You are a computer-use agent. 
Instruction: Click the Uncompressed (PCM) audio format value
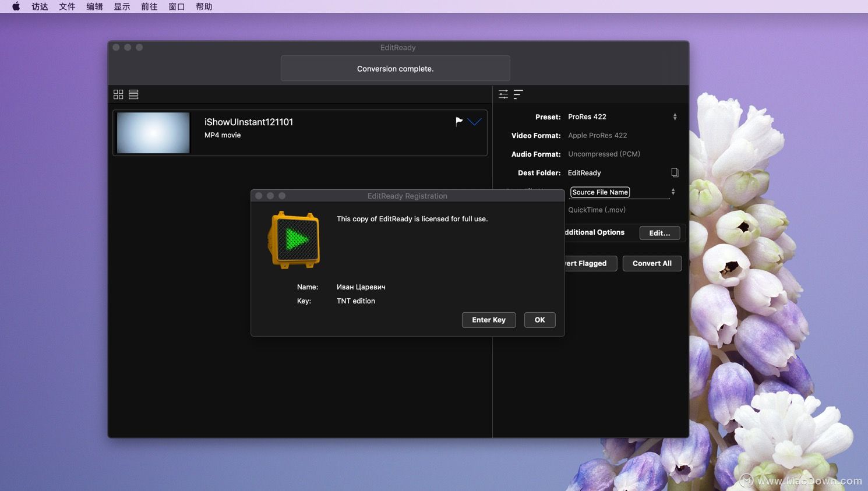(x=604, y=154)
